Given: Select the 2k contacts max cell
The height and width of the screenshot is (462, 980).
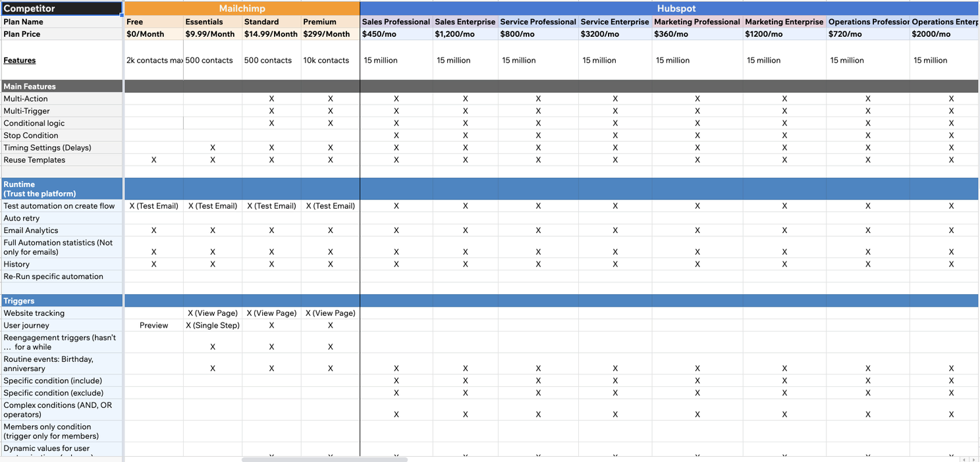Looking at the screenshot, I should click(154, 60).
